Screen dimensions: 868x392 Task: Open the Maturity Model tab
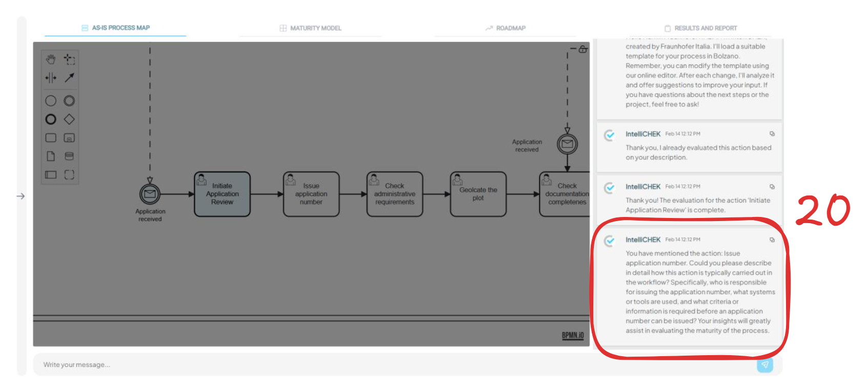point(311,28)
